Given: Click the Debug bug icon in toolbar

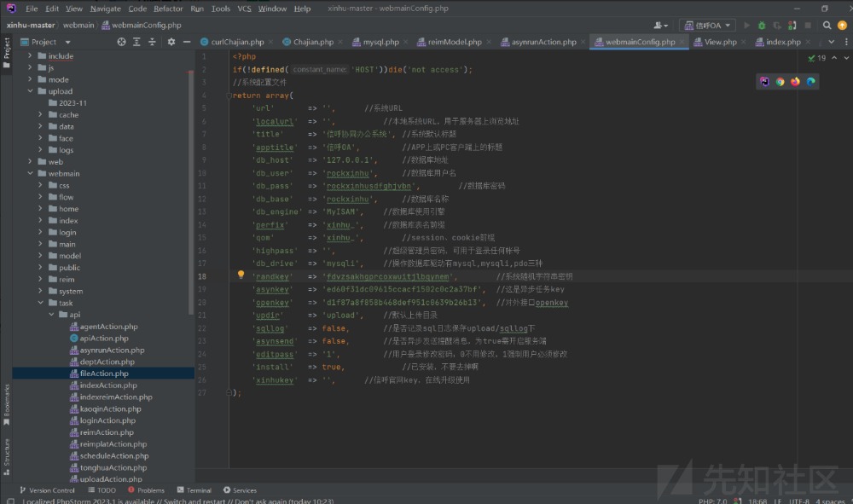Looking at the screenshot, I should [762, 26].
